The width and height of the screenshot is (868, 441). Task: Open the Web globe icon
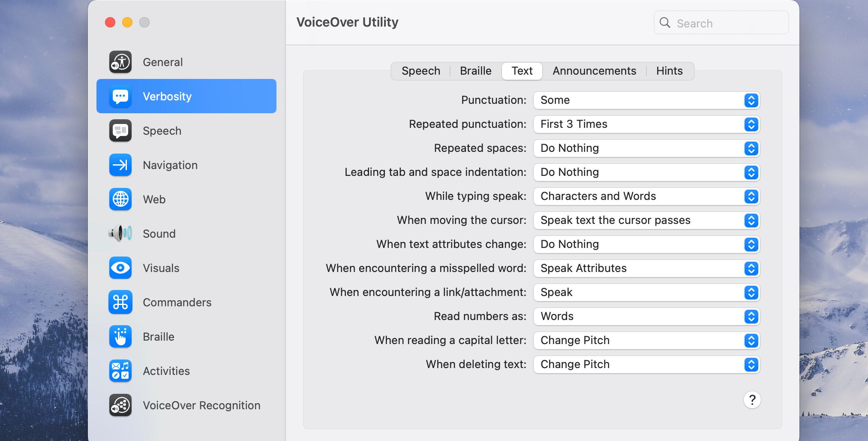point(120,199)
